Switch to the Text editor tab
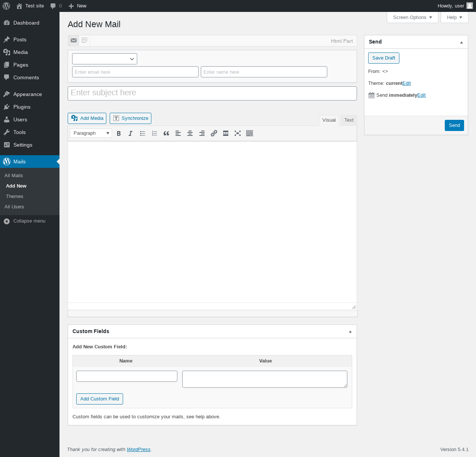Viewport: 476px width, 457px height. (349, 120)
